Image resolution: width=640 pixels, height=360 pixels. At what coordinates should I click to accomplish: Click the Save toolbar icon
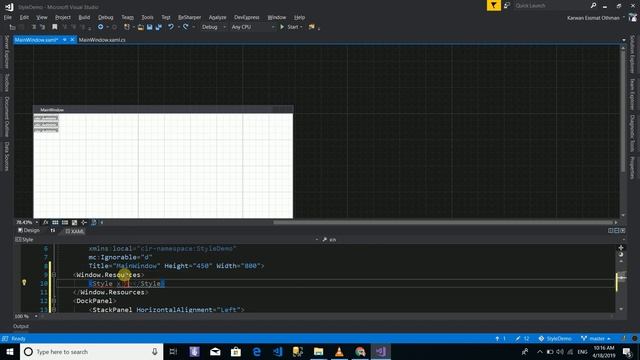tap(149, 27)
